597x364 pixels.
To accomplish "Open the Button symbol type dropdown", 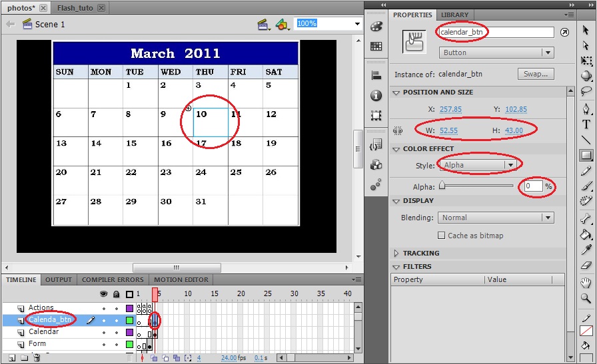I will 496,53.
